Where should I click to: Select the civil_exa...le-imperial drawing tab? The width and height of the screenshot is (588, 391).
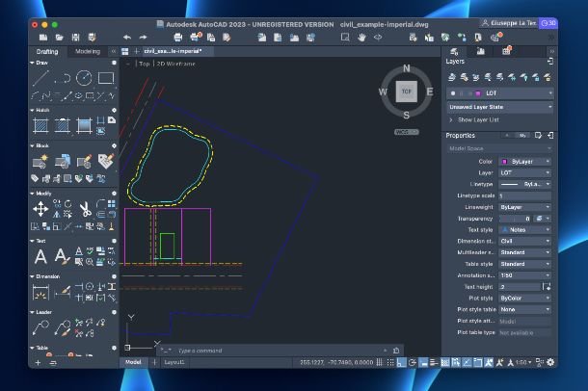[177, 51]
